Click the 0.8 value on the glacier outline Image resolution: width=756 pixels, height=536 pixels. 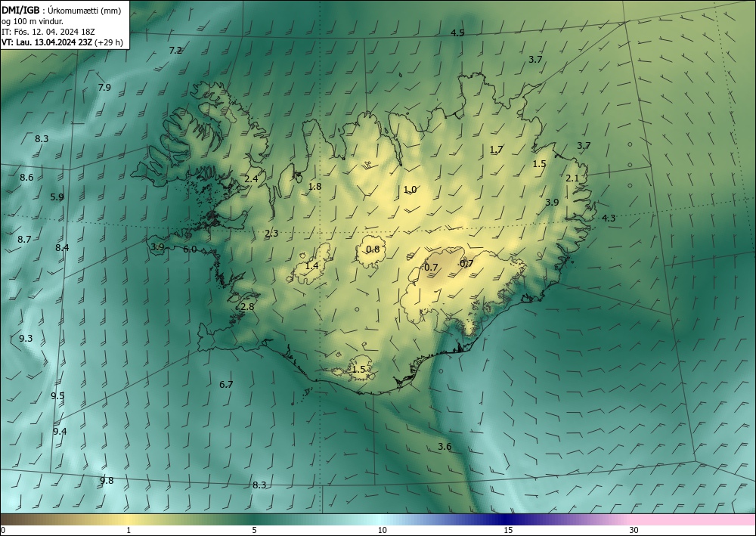(x=373, y=249)
